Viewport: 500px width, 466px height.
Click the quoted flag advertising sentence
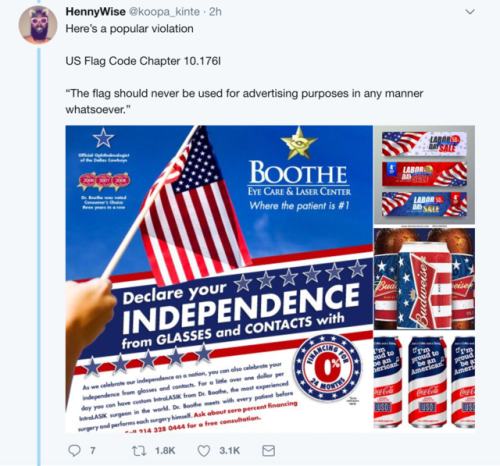[x=244, y=101]
